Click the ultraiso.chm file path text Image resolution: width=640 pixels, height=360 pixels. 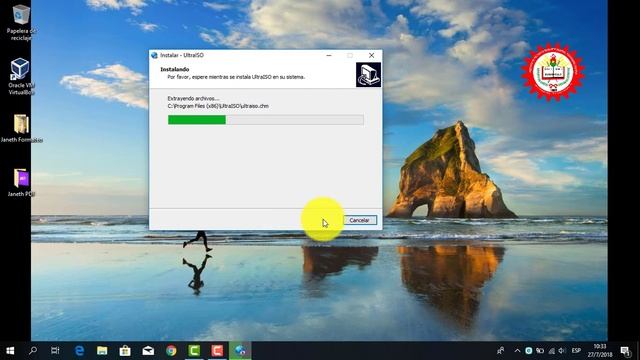tap(218, 106)
